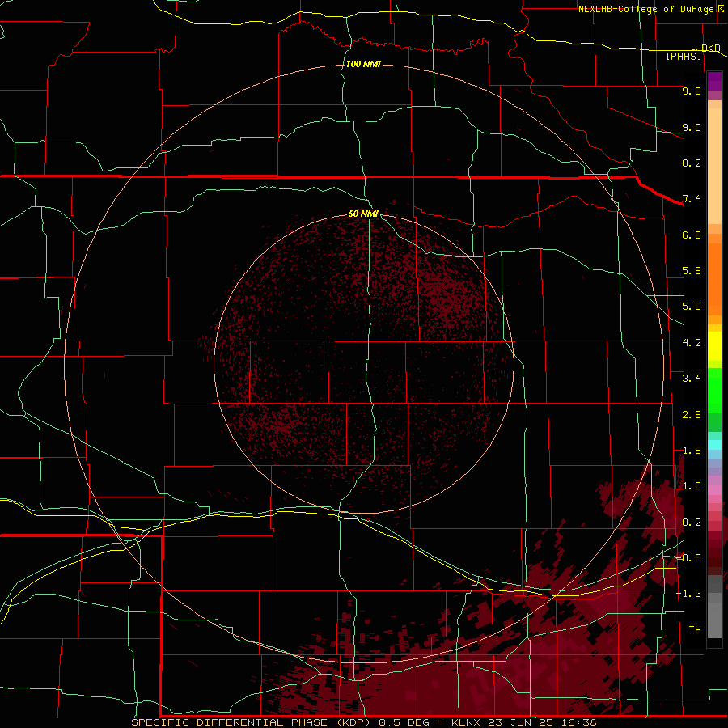This screenshot has width=728, height=728.
Task: Click the DKD station label
Action: (x=710, y=49)
